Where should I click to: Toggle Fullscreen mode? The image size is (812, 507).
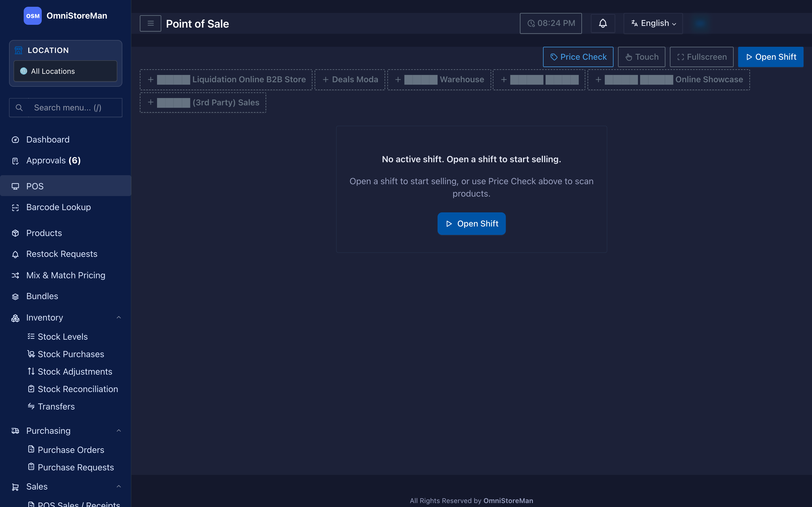pos(701,57)
